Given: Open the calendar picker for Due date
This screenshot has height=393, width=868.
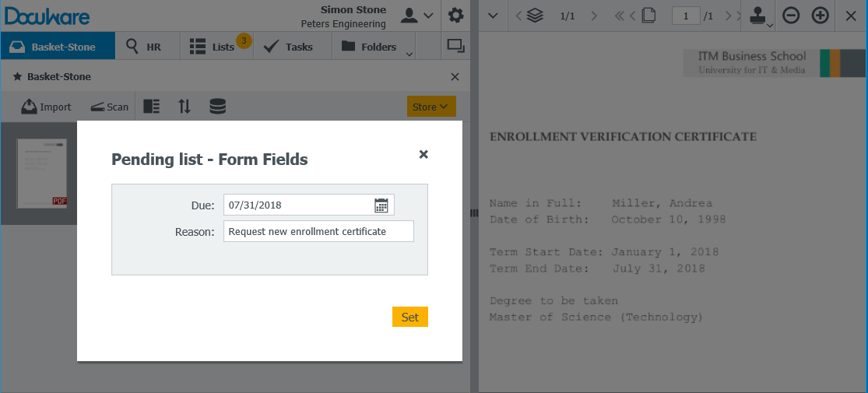Looking at the screenshot, I should click(381, 205).
